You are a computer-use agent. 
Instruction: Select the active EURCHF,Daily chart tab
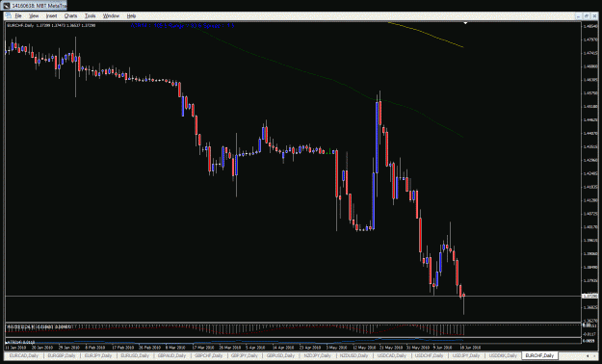coord(539,355)
